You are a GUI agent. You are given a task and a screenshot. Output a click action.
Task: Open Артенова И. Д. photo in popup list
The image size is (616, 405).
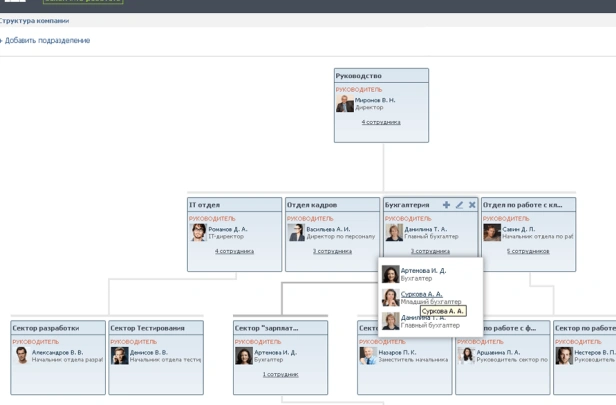(x=390, y=274)
